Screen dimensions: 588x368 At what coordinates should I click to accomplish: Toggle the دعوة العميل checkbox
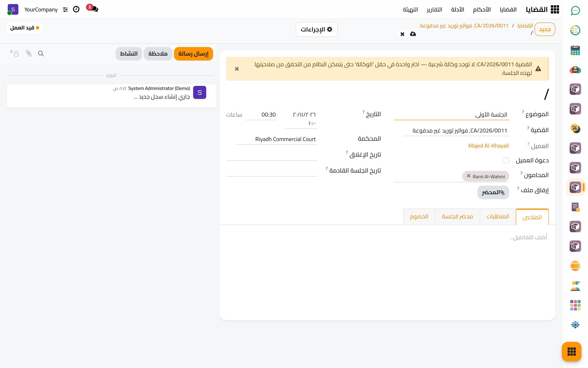[x=506, y=160]
